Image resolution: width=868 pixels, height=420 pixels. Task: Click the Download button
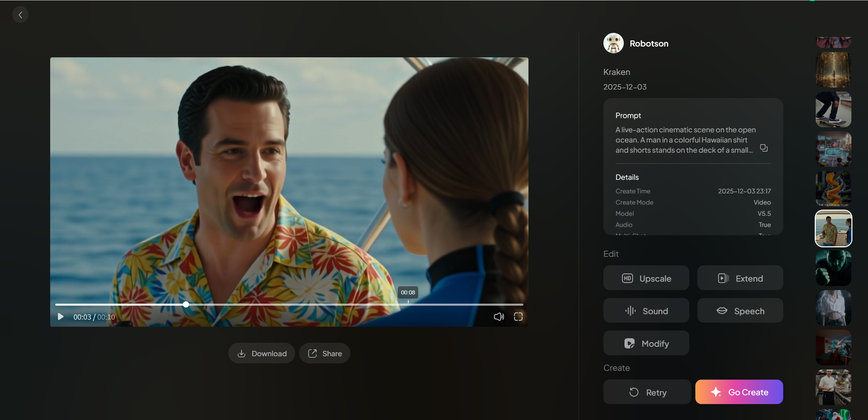click(x=262, y=353)
